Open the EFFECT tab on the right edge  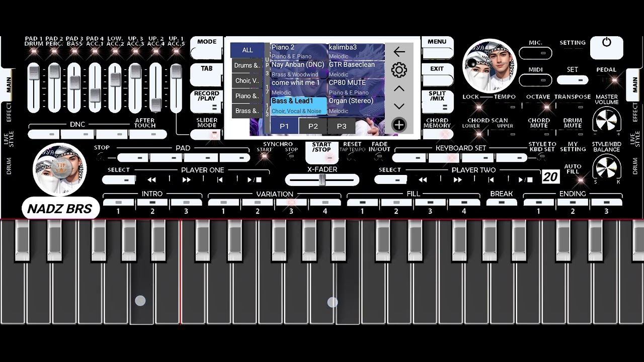click(x=634, y=112)
